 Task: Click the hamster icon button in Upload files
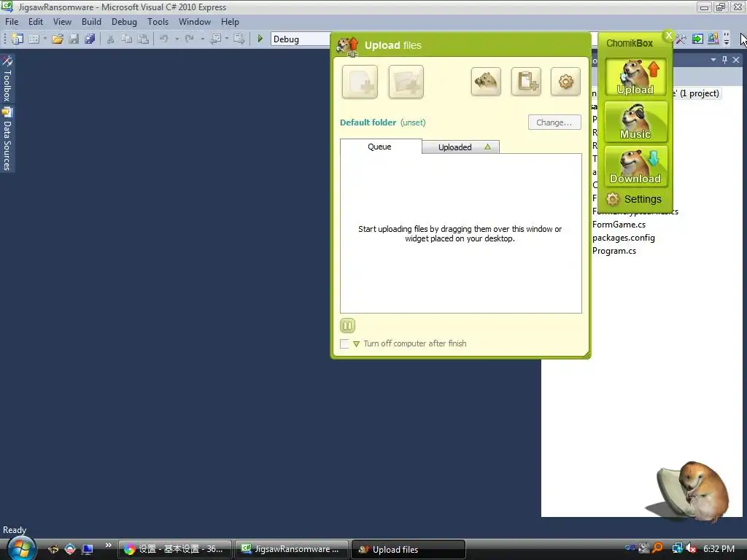pyautogui.click(x=486, y=82)
